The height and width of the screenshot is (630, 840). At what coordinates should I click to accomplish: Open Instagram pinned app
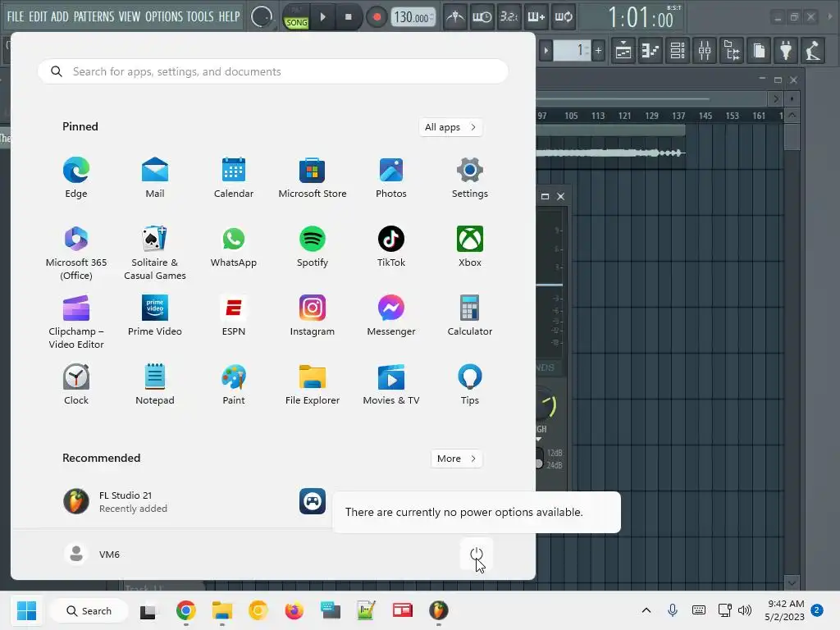(313, 316)
